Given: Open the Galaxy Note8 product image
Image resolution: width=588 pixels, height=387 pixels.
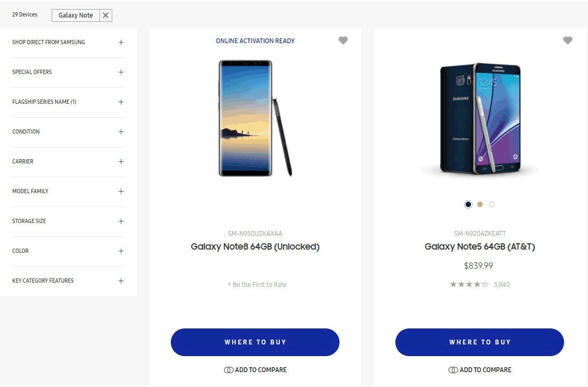Looking at the screenshot, I should click(254, 118).
